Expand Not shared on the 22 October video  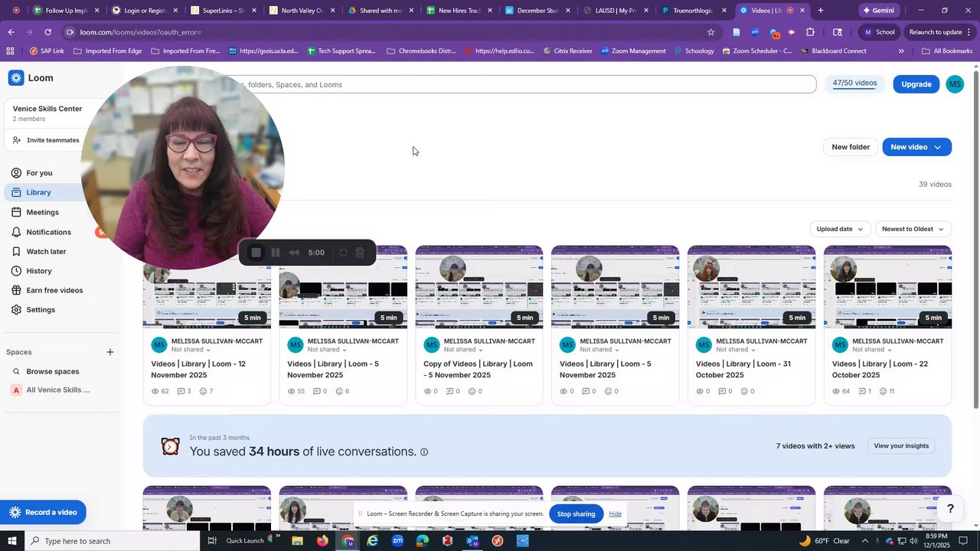872,350
